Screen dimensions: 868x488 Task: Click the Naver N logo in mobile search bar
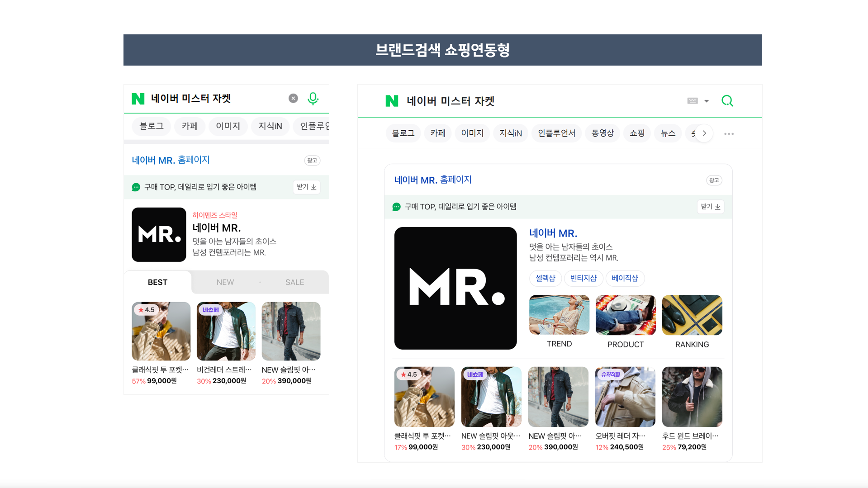click(x=138, y=99)
